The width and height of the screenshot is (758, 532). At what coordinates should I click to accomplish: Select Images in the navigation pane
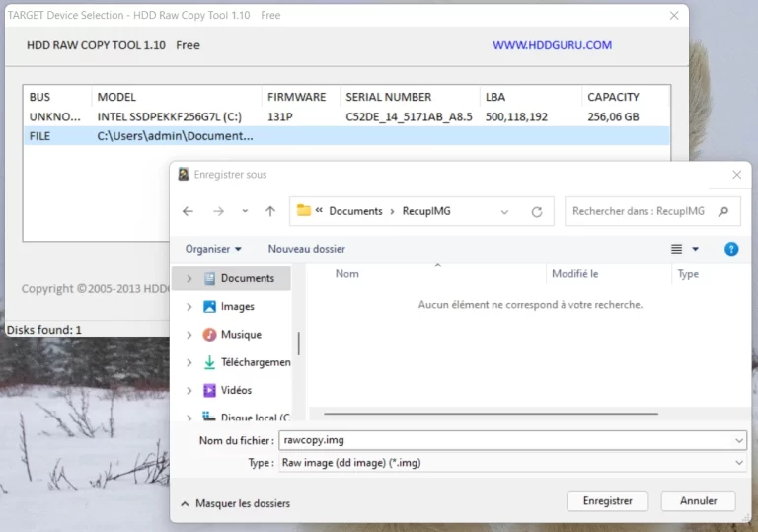coord(237,307)
